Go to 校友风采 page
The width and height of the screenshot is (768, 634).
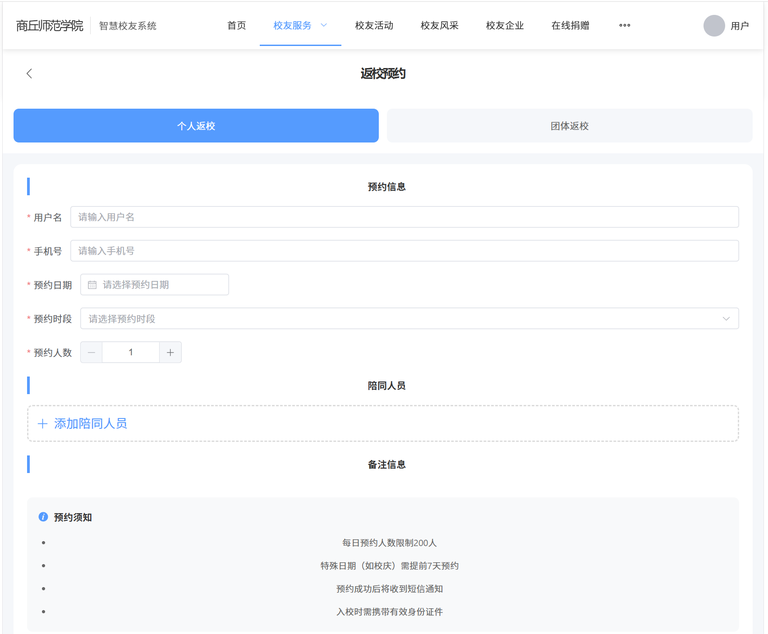439,25
